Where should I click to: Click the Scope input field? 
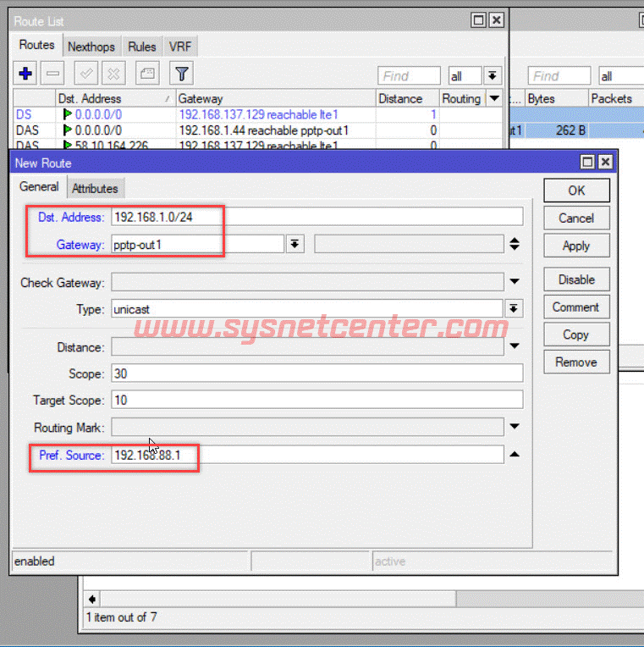point(316,373)
